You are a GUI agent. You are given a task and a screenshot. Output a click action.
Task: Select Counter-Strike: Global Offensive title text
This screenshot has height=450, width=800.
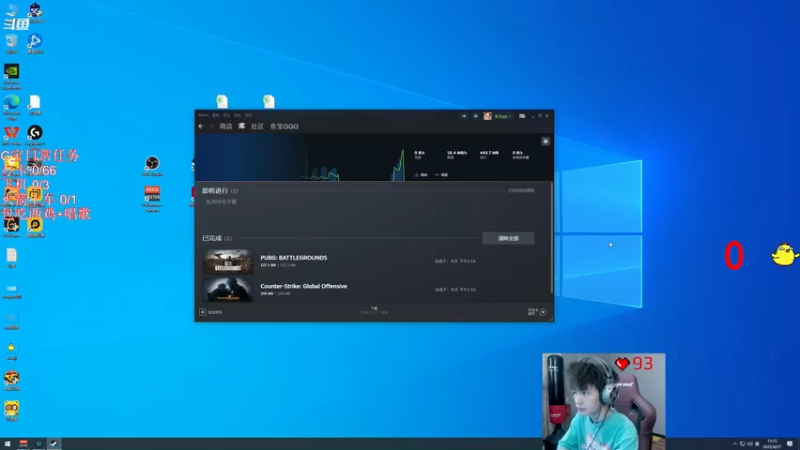[304, 286]
